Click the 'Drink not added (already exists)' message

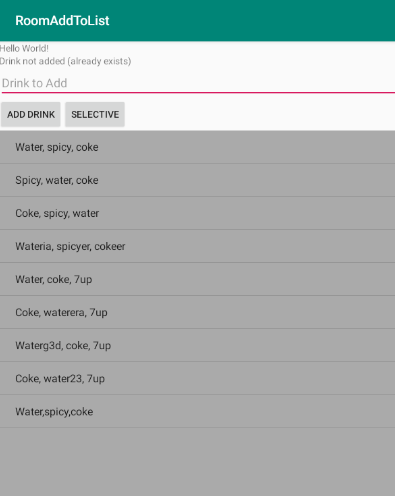(65, 61)
